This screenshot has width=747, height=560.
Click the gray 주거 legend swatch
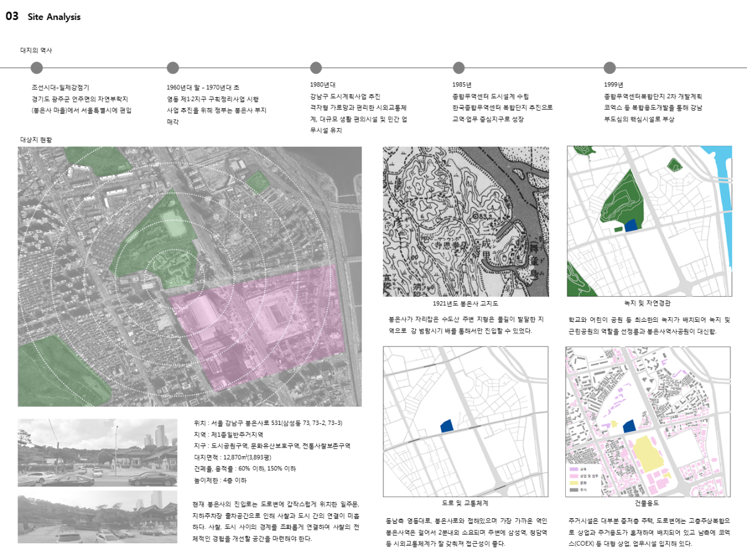[575, 490]
